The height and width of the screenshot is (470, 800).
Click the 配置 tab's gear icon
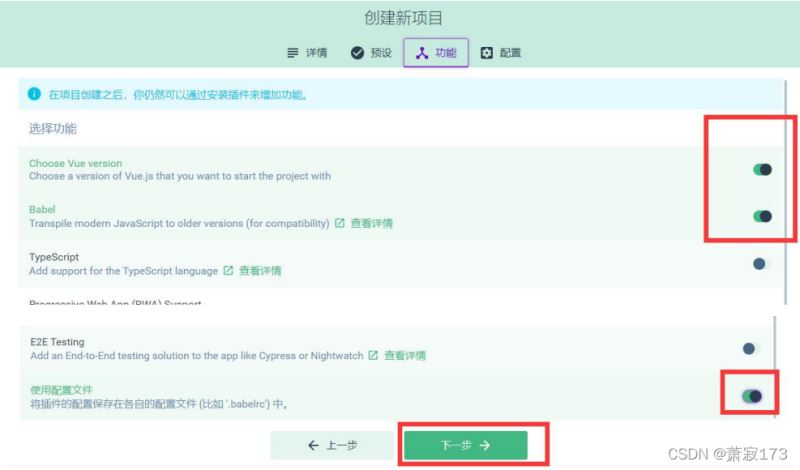[487, 53]
